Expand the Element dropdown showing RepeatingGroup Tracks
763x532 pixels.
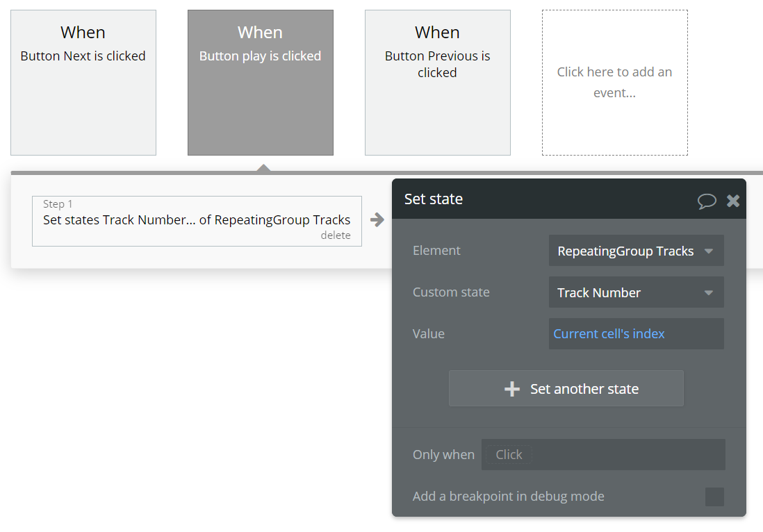coord(636,251)
